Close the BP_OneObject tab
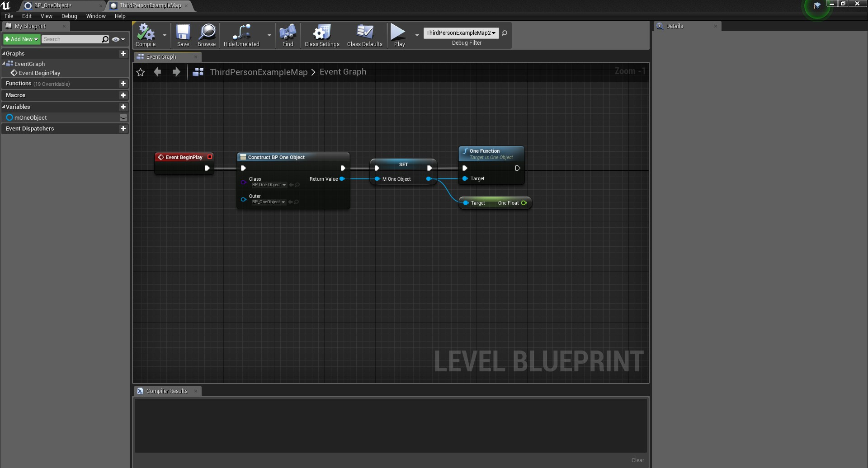 pyautogui.click(x=101, y=6)
